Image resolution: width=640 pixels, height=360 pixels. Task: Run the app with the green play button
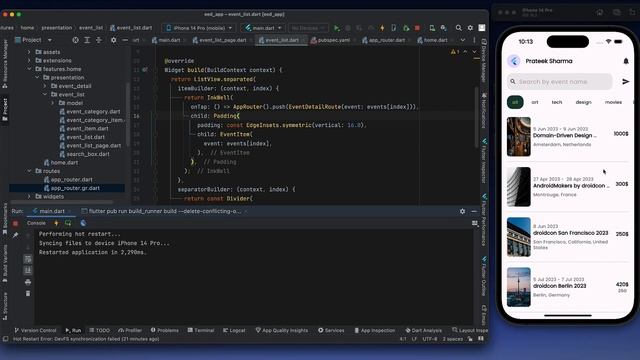(x=336, y=28)
